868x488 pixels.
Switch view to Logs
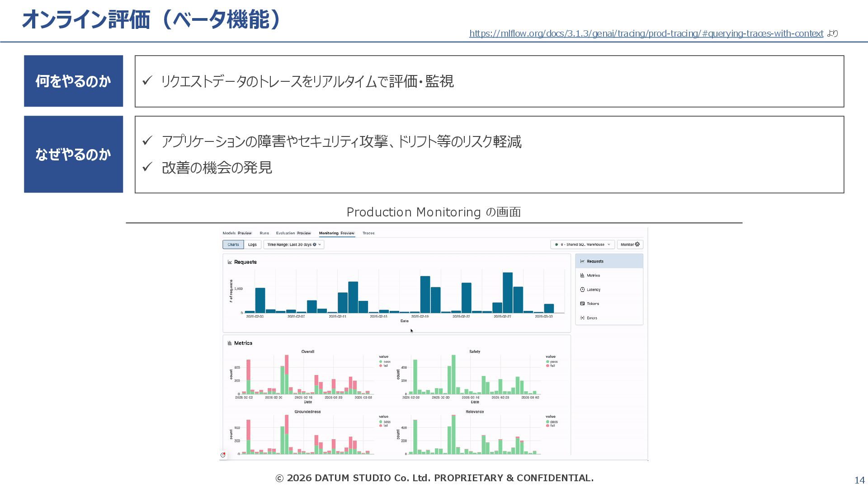(252, 244)
